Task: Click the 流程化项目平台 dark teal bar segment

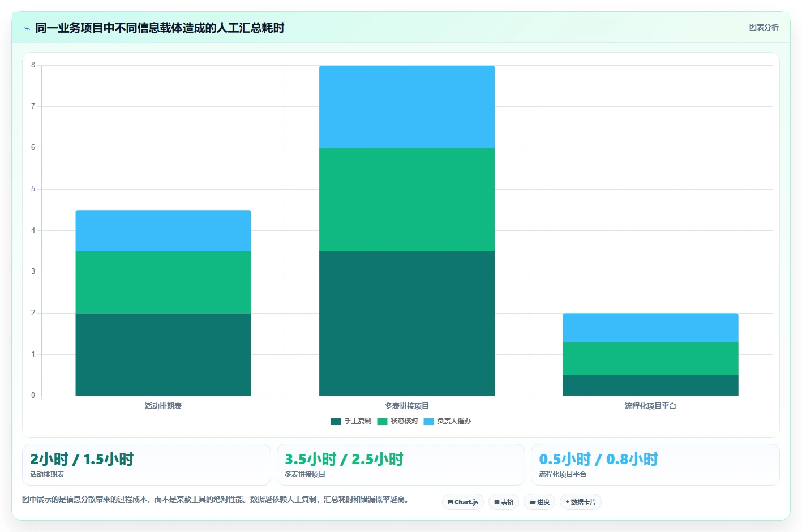Action: (x=650, y=385)
